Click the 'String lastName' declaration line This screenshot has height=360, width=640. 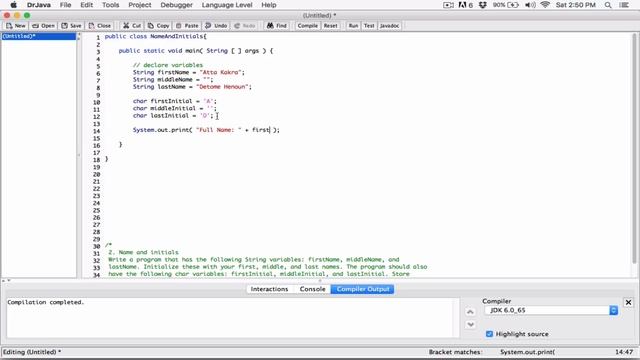coord(192,87)
